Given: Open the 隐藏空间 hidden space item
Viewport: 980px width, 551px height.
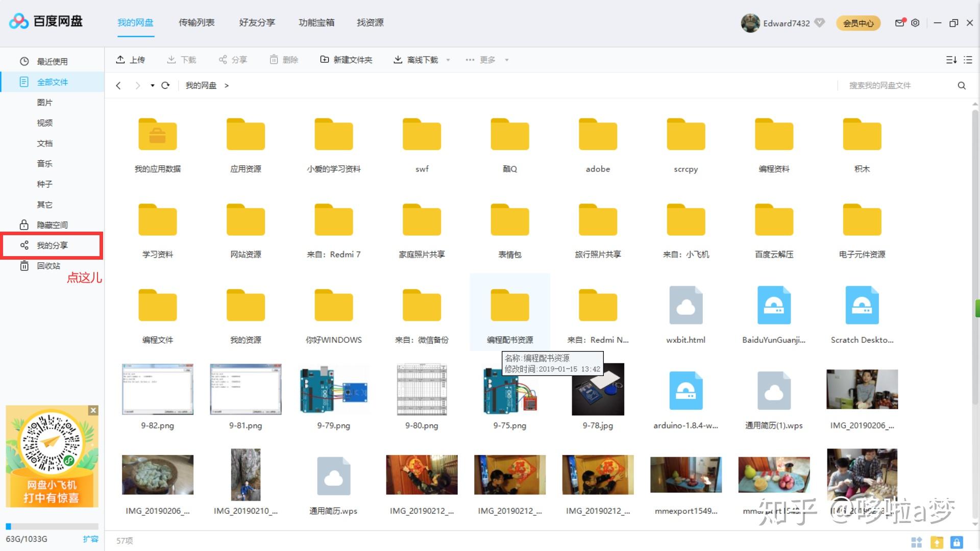Looking at the screenshot, I should point(43,225).
